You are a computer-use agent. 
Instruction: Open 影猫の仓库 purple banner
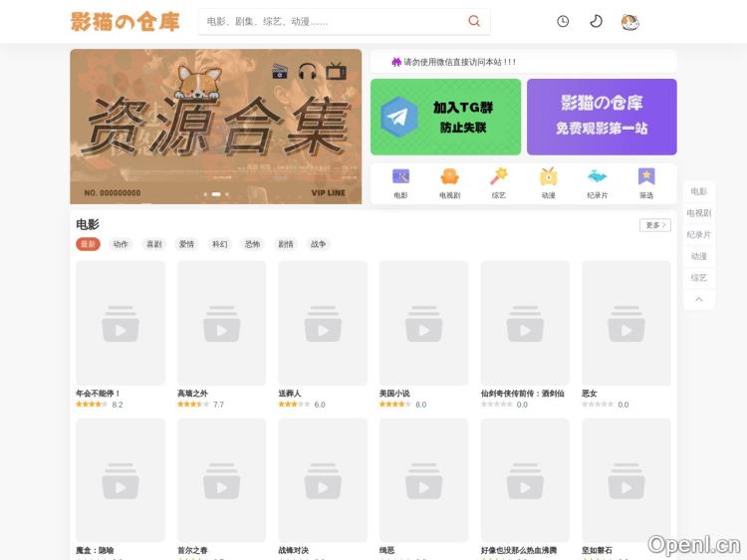point(602,117)
